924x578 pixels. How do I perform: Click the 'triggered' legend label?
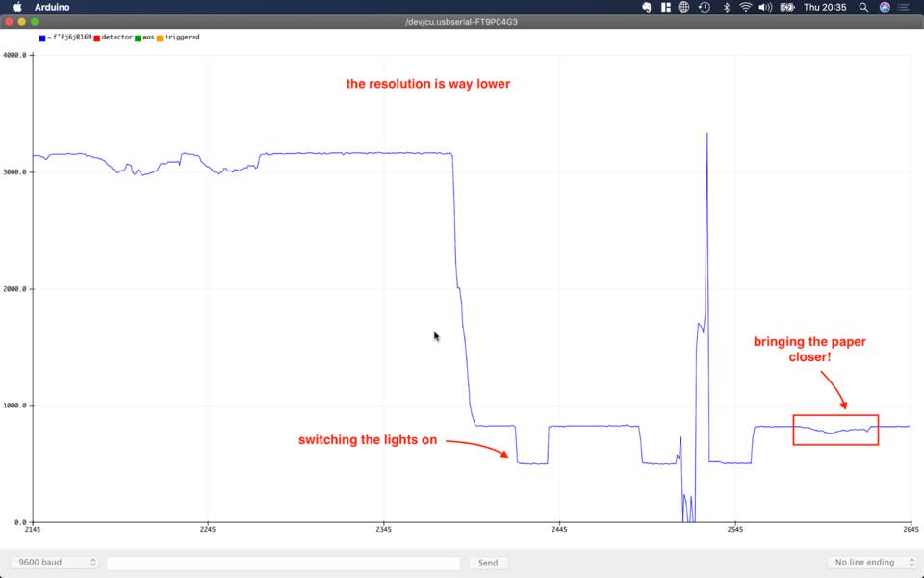click(x=182, y=37)
